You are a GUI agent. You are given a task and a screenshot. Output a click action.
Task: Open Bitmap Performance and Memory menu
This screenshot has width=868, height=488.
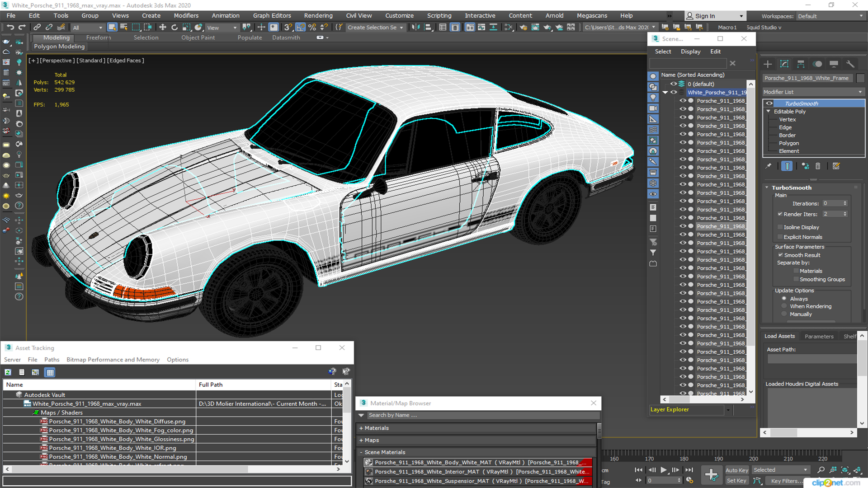point(113,360)
